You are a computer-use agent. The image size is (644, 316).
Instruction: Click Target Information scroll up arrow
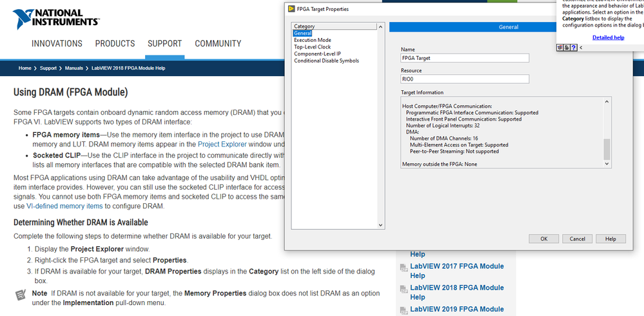[x=607, y=101]
